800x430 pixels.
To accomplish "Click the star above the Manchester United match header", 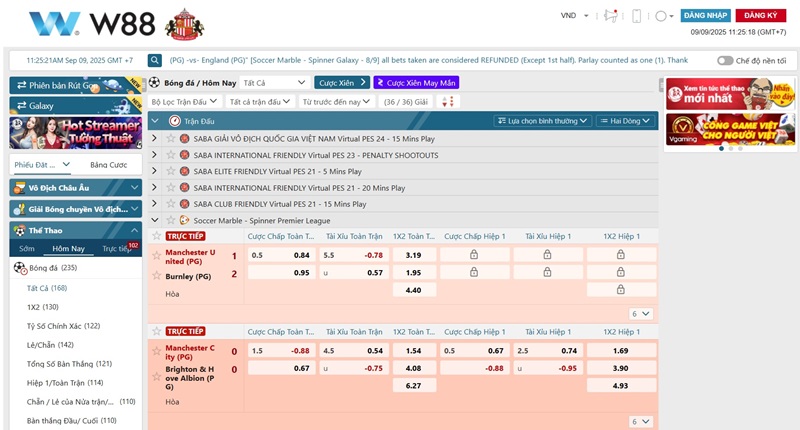I will (x=157, y=236).
